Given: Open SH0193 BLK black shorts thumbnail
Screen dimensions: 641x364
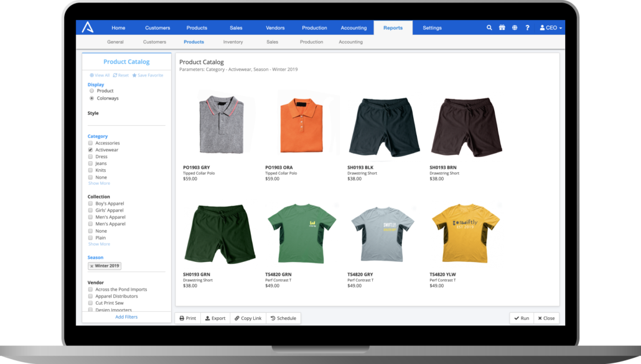Looking at the screenshot, I should pos(384,127).
